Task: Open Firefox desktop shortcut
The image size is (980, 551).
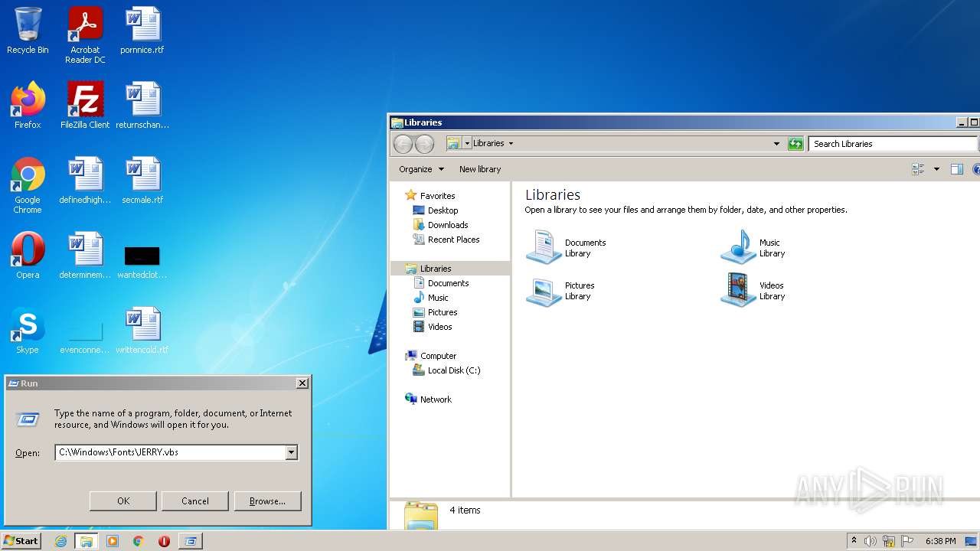Action: 28,106
